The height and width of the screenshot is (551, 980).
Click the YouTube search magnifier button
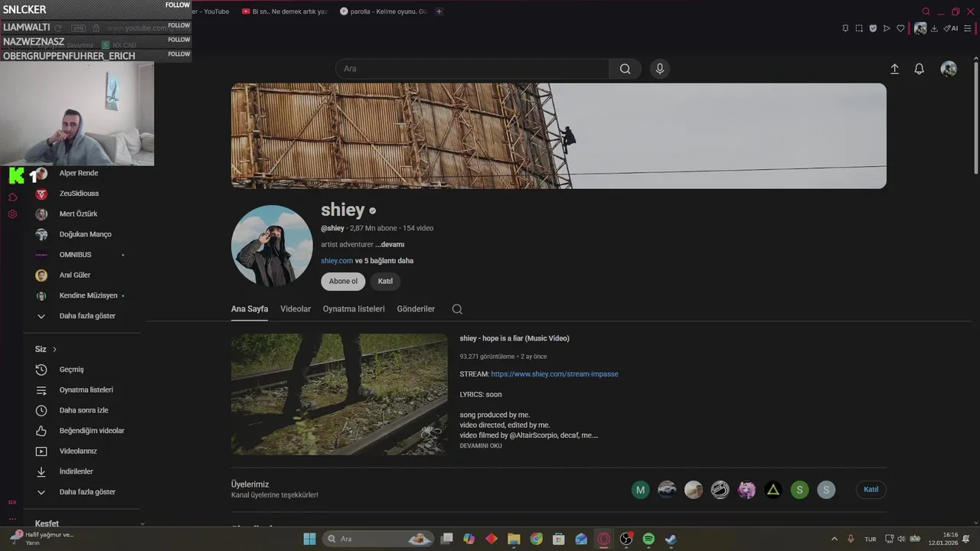click(x=626, y=69)
